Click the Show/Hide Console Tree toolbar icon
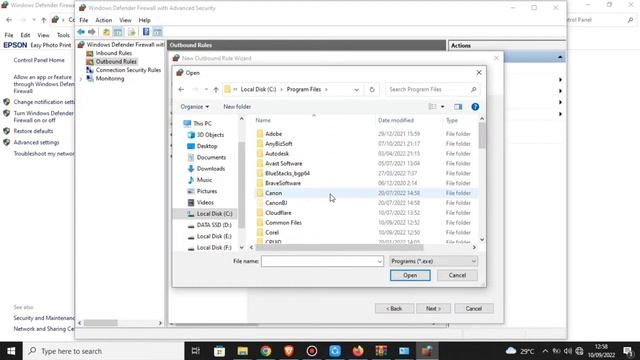The height and width of the screenshot is (360, 640). click(118, 32)
